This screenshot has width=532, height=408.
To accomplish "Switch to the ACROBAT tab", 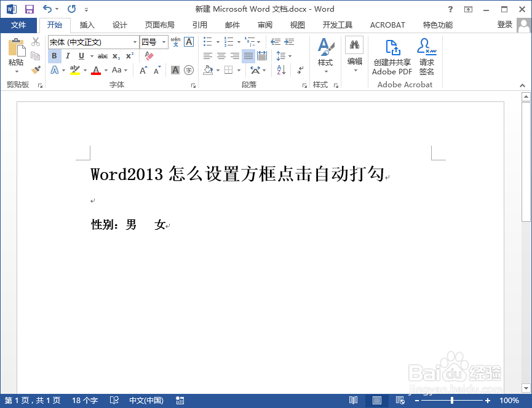I will (387, 25).
